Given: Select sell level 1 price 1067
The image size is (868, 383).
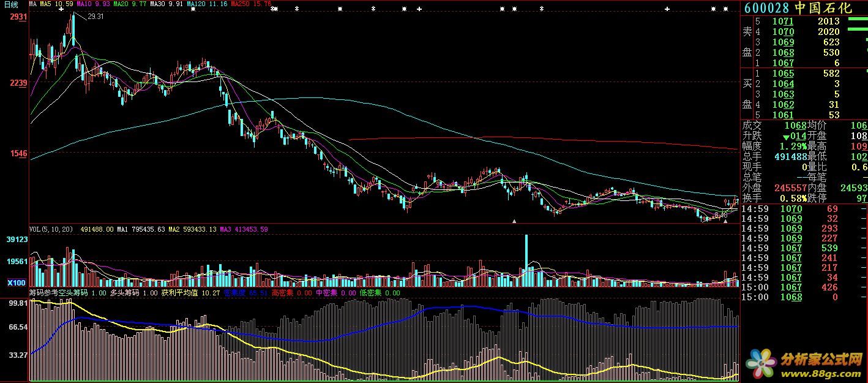Looking at the screenshot, I should pos(783,63).
